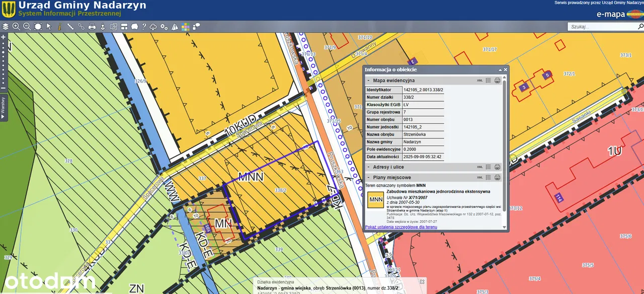Open the settings gears icon
Viewport: 644px width, 294px height.
click(x=164, y=27)
